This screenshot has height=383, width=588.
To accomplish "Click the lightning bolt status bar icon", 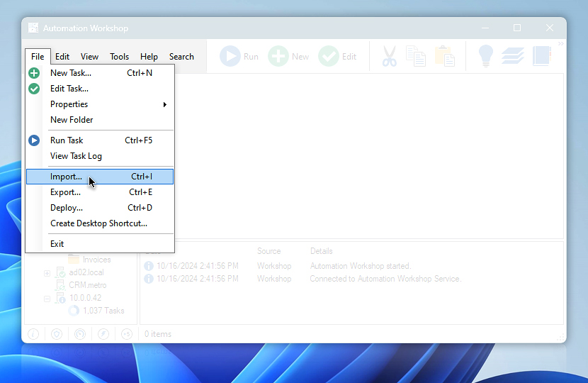I will [103, 334].
